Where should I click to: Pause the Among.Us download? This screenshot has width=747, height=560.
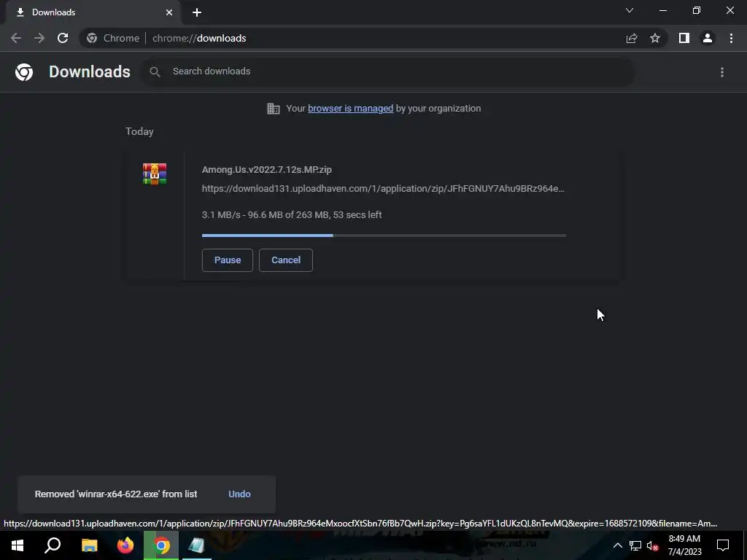point(228,260)
